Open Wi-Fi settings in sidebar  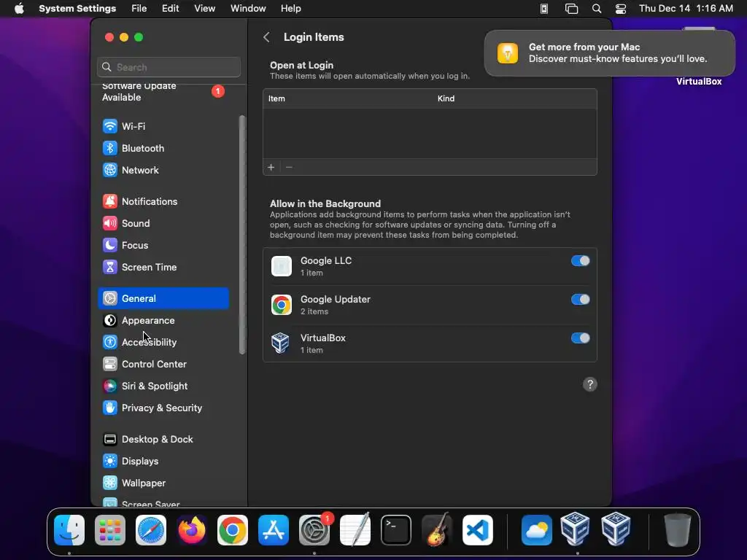pos(163,126)
